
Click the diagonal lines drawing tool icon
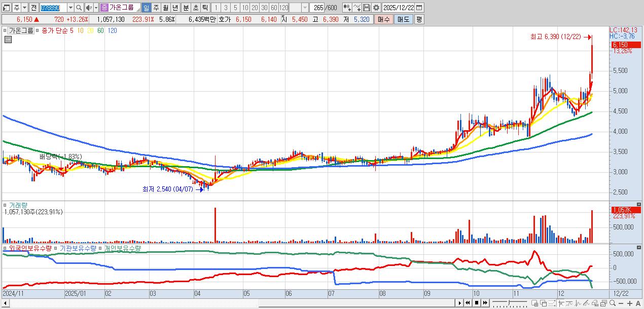coord(586,303)
